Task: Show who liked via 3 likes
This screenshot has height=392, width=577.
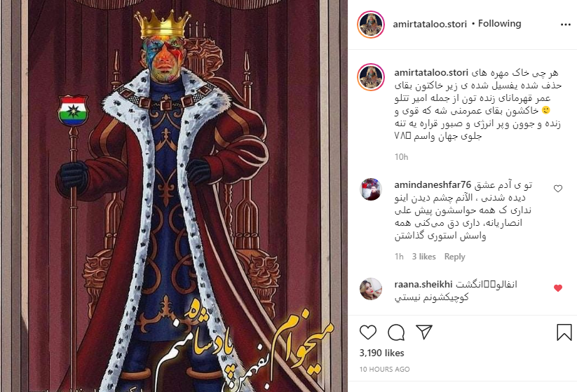Action: (423, 257)
